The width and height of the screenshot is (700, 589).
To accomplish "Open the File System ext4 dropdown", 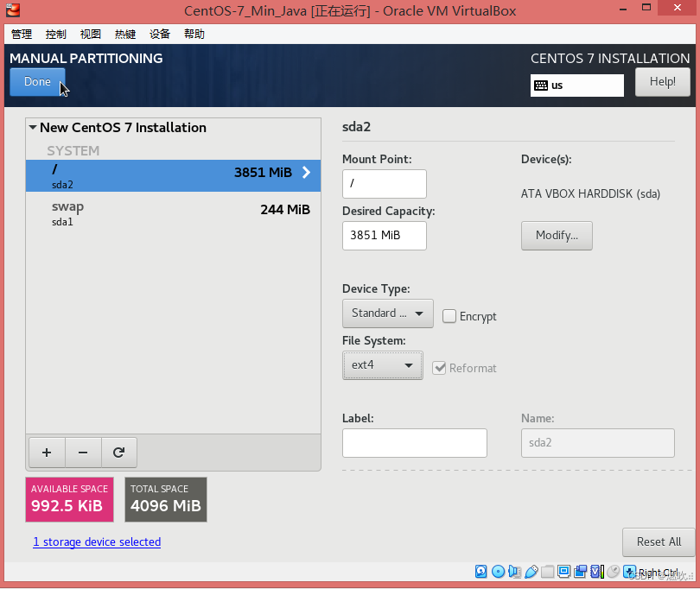I will 382,365.
